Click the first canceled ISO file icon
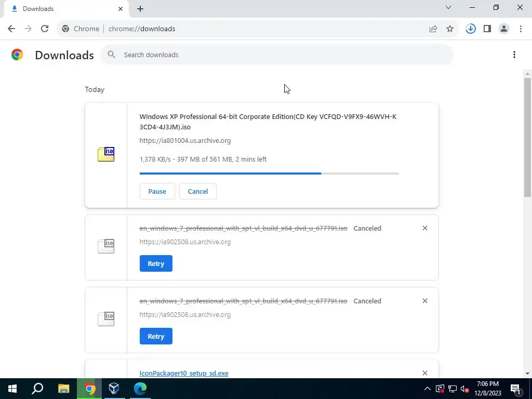The width and height of the screenshot is (532, 399). pos(106,246)
